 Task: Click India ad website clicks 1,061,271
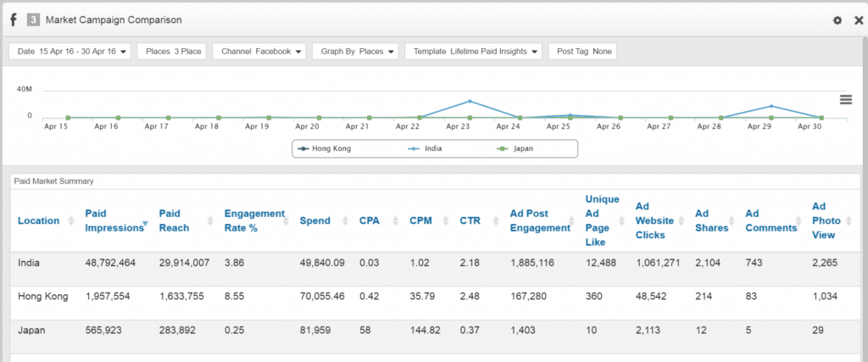click(x=658, y=263)
